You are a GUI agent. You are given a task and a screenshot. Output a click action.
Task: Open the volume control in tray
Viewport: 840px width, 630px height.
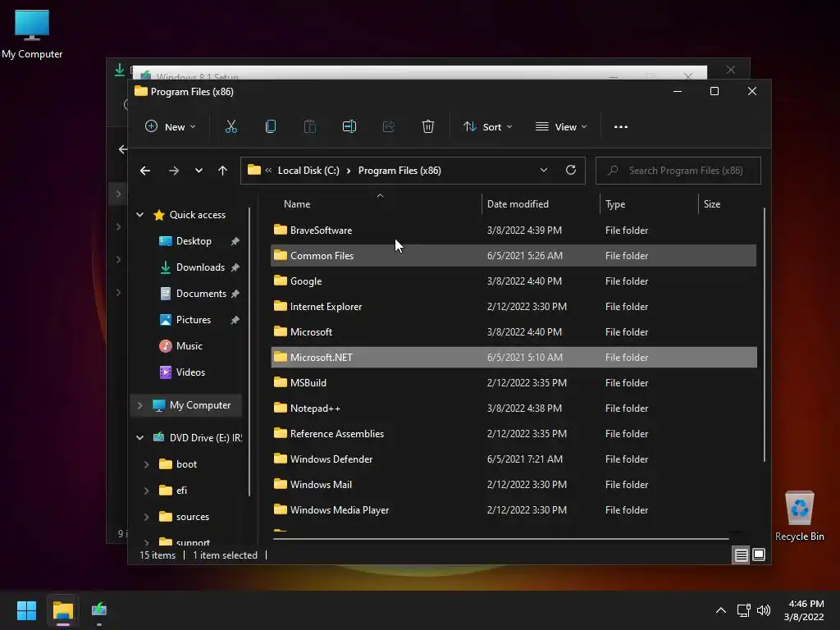pos(764,610)
